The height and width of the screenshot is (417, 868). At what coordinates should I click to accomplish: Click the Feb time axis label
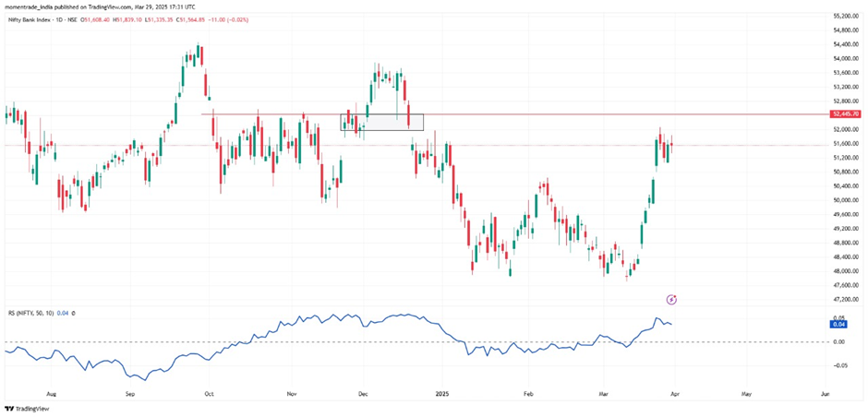527,394
